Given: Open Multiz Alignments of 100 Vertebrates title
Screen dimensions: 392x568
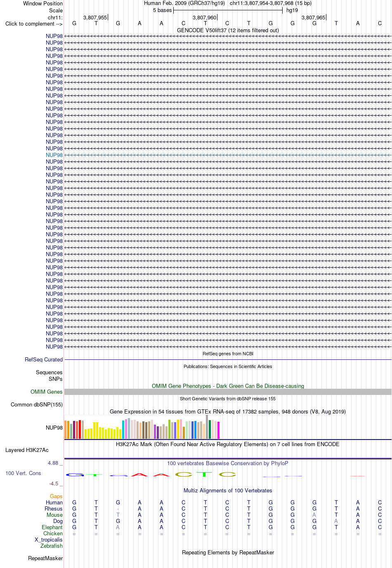Looking at the screenshot, I should click(x=228, y=491).
